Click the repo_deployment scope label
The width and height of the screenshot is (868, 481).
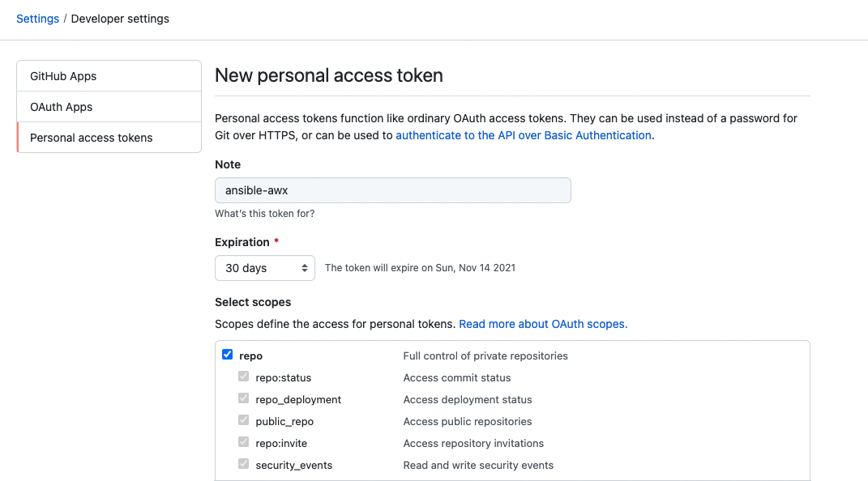(x=298, y=400)
